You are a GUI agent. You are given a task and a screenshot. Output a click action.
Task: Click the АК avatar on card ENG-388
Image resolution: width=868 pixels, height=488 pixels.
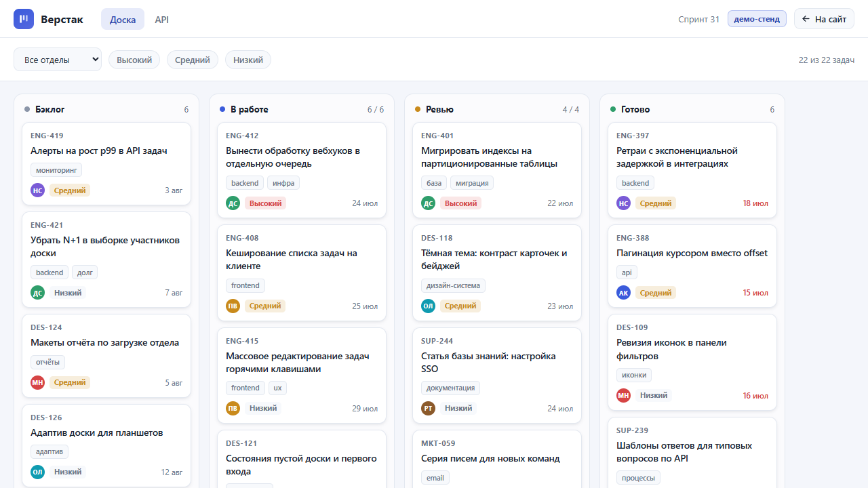[624, 293]
